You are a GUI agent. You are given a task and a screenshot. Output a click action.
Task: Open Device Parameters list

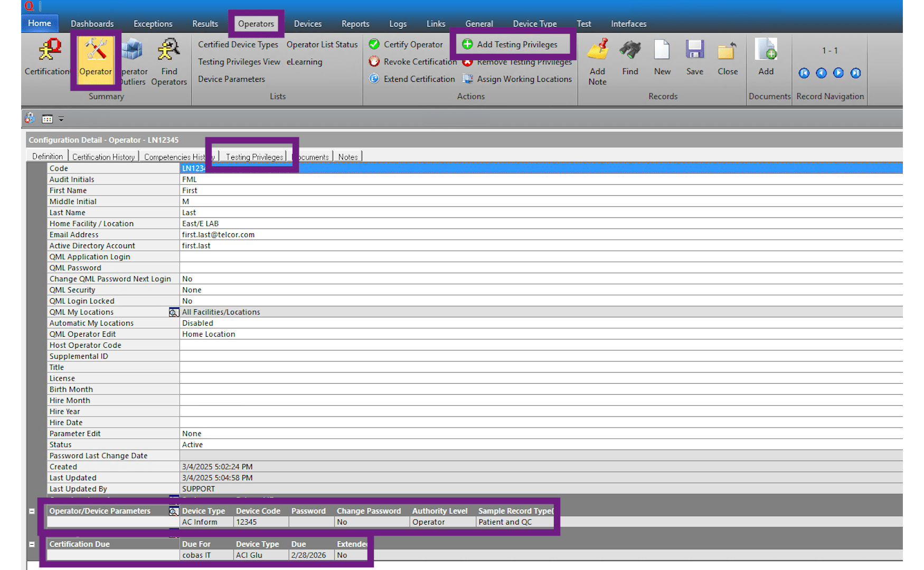(232, 79)
